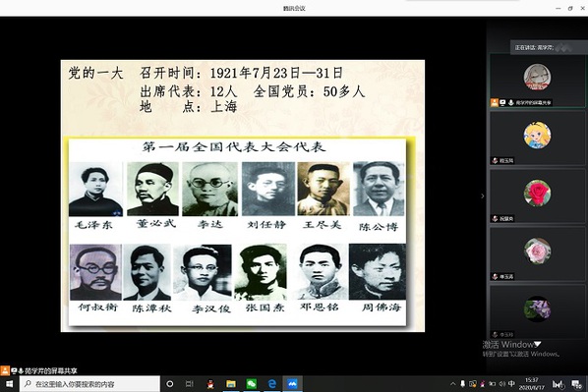
Task: Open Cortana circle icon
Action: 169,384
